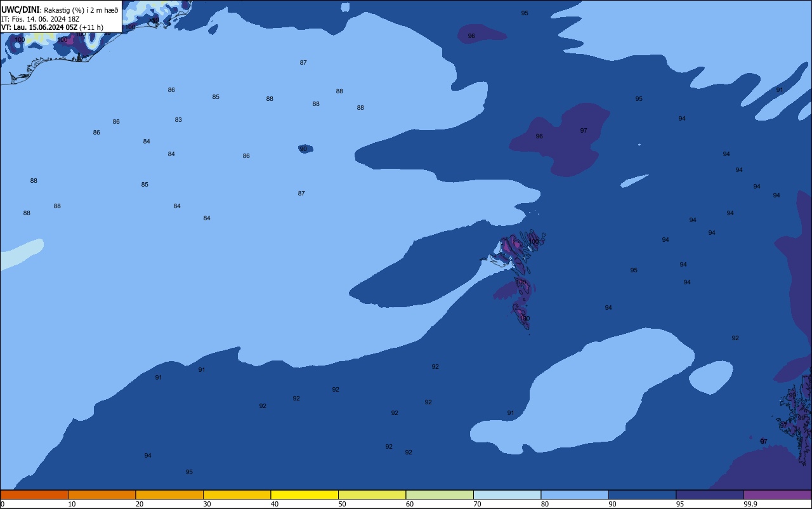Choose the purple legend swatch above 99.9
The height and width of the screenshot is (509, 812).
click(x=778, y=494)
